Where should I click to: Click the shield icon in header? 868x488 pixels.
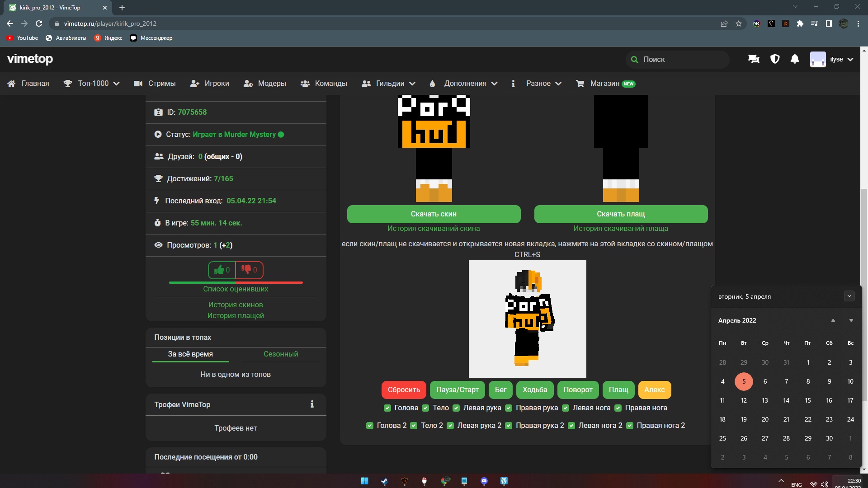775,59
